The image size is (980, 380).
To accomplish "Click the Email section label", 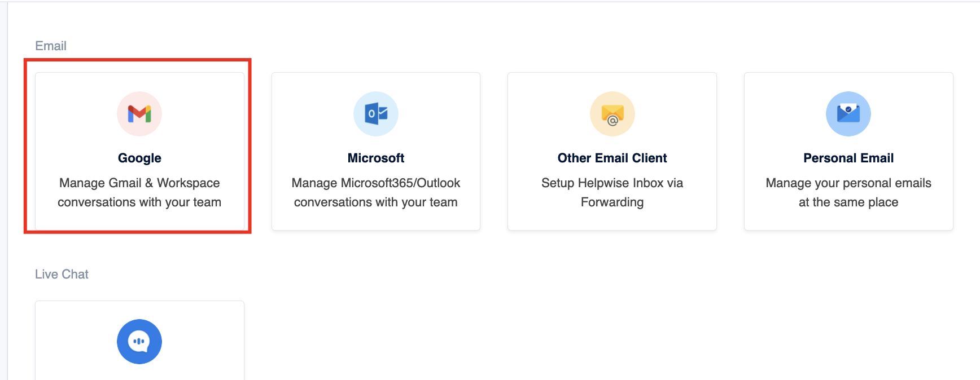I will point(51,46).
